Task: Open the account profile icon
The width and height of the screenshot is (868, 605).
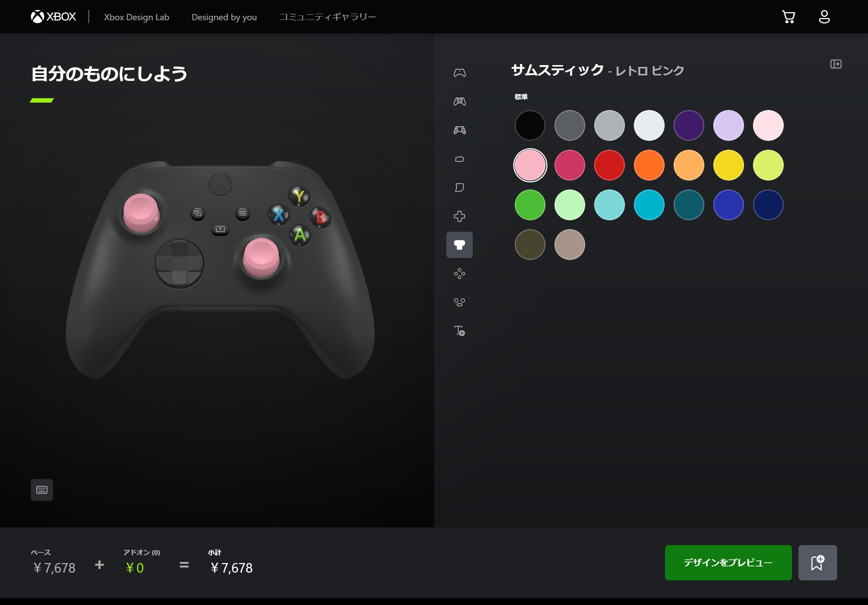Action: tap(824, 17)
